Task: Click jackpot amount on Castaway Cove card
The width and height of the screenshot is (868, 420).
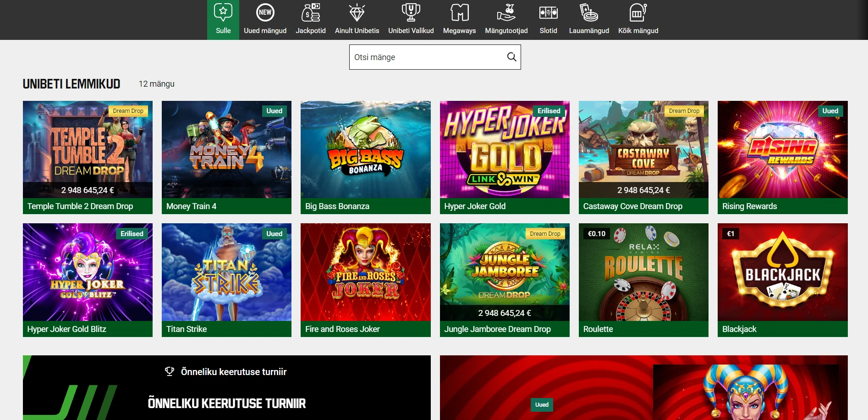Action: [643, 190]
